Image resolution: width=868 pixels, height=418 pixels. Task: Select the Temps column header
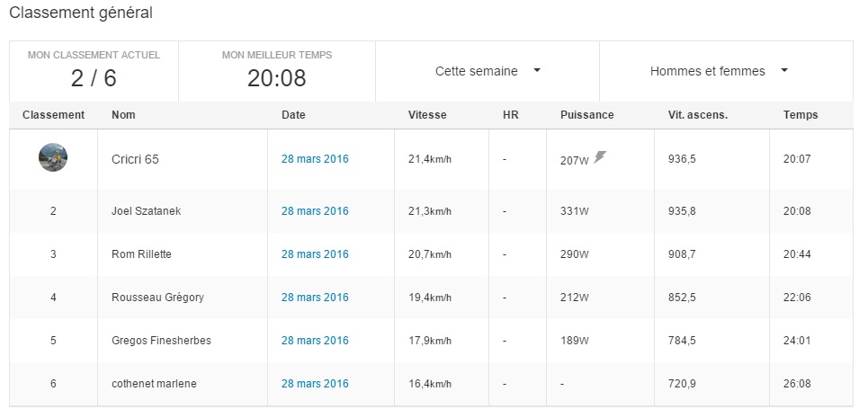[x=801, y=115]
